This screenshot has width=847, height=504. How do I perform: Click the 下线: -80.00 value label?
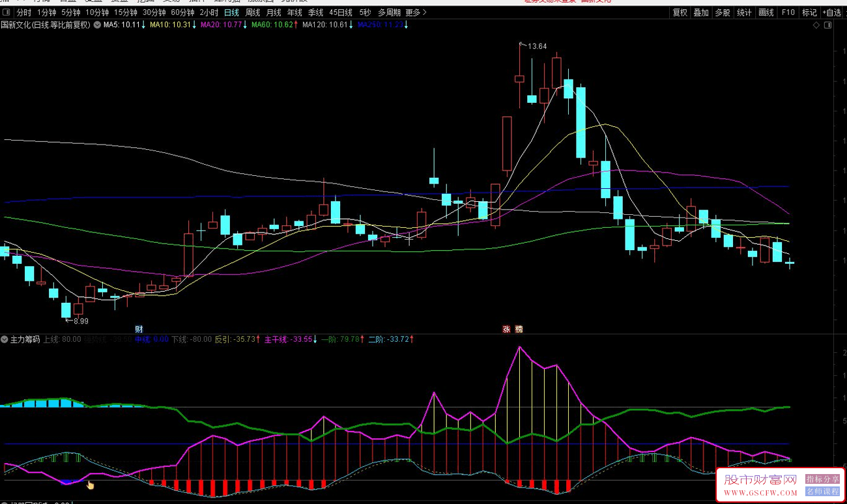click(192, 339)
